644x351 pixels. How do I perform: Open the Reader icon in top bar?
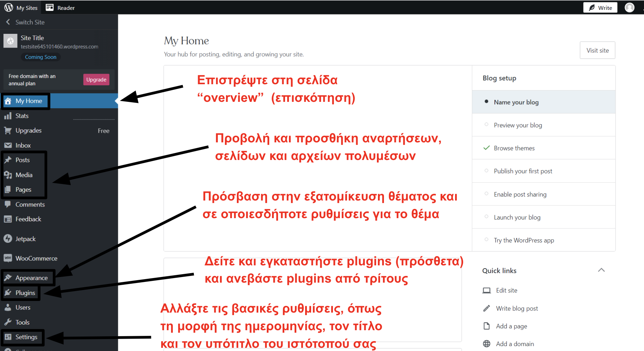click(50, 7)
